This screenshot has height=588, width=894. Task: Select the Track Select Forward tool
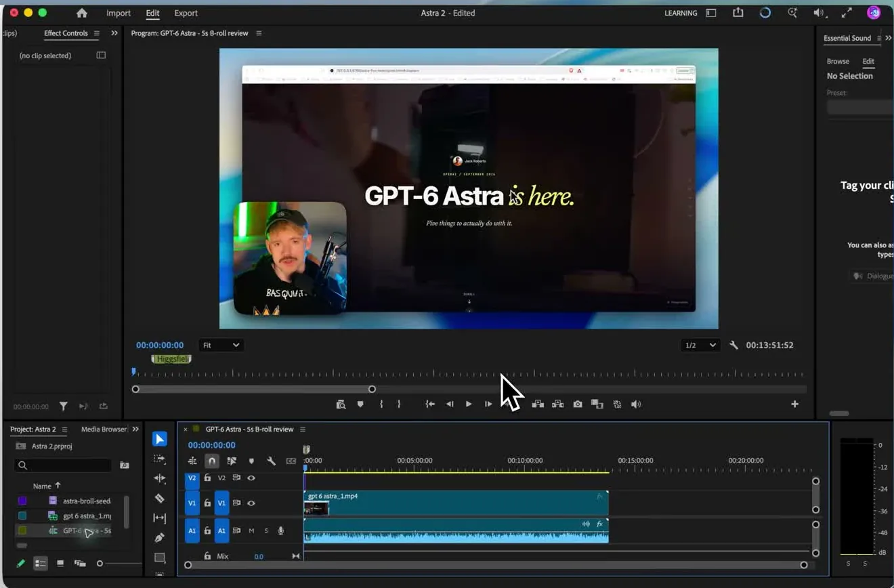click(159, 459)
